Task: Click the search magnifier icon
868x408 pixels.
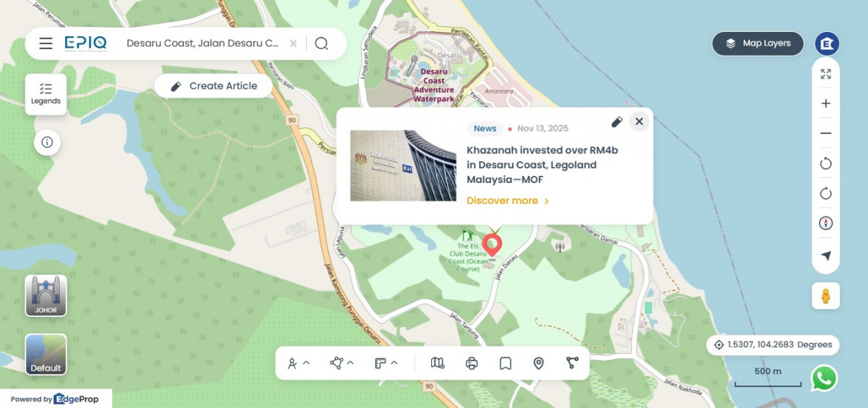Action: pyautogui.click(x=322, y=43)
